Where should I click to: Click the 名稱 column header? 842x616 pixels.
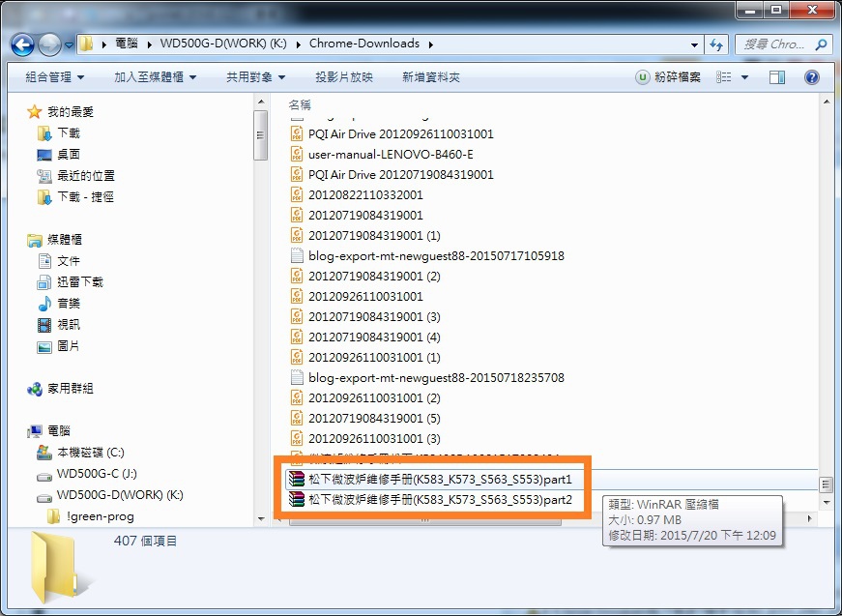pyautogui.click(x=300, y=104)
